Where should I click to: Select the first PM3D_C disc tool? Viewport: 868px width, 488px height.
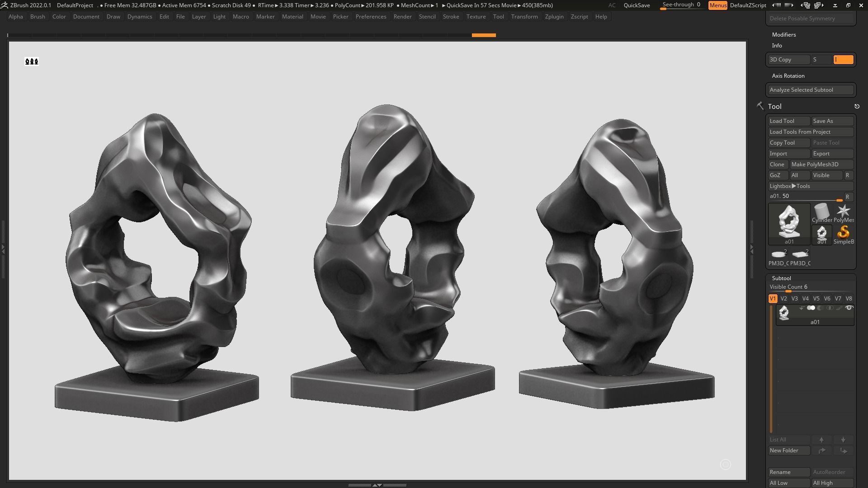pos(778,257)
